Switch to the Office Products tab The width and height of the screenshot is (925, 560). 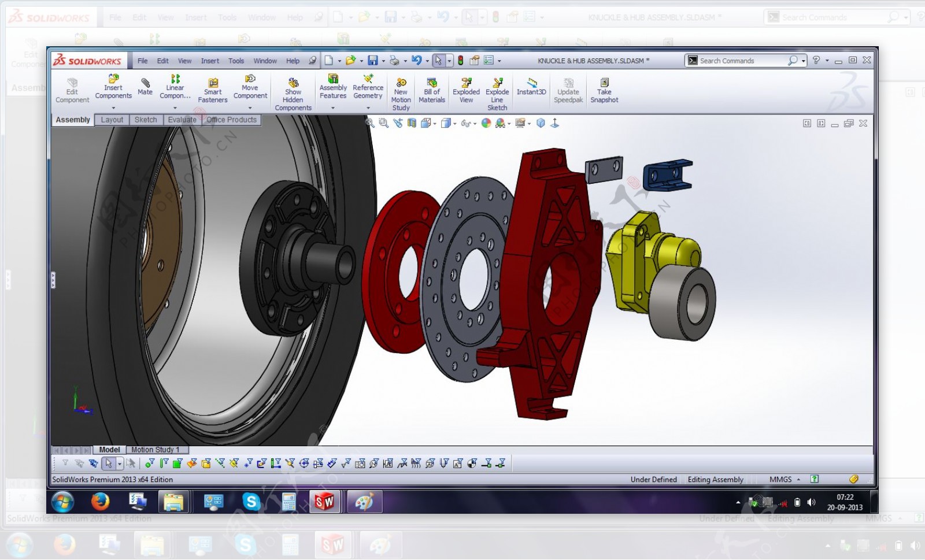tap(231, 120)
